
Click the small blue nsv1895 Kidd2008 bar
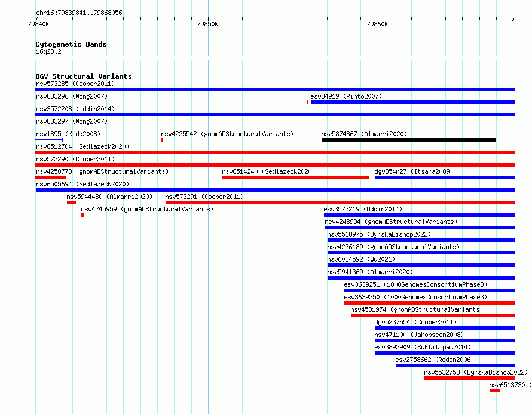[50, 140]
